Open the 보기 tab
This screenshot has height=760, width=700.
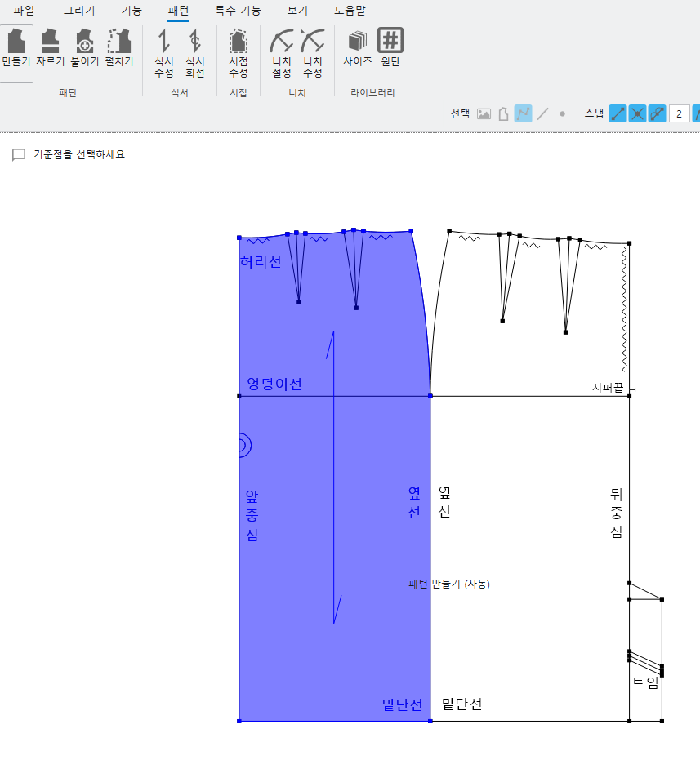click(x=297, y=10)
